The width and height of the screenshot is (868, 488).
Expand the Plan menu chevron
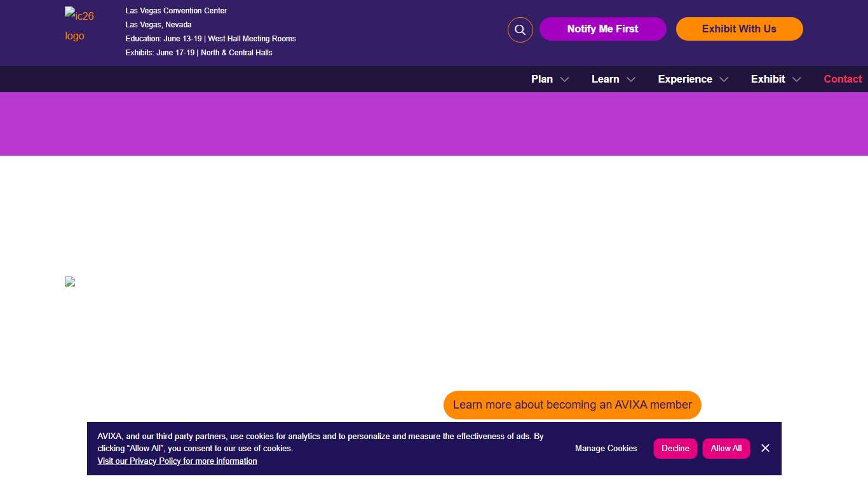[564, 79]
